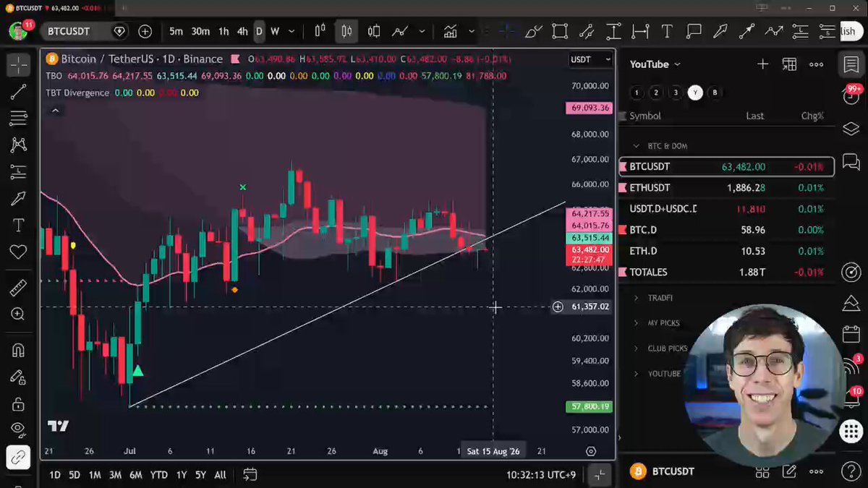Open the Fibonacci tools in left sidebar

(x=18, y=118)
